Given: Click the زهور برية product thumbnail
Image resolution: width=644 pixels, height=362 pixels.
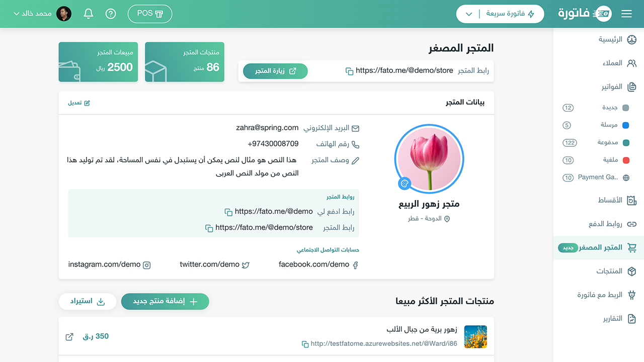Looking at the screenshot, I should tap(475, 337).
